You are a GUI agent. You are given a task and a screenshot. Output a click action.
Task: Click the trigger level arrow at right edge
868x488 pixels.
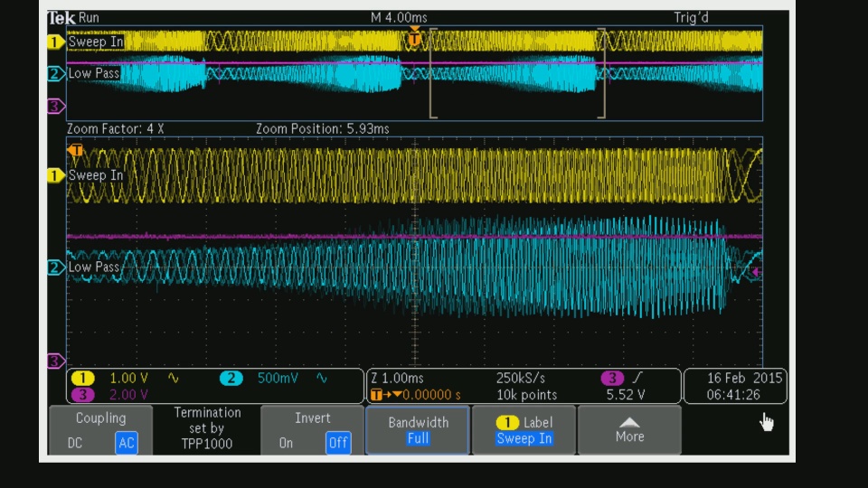click(756, 271)
